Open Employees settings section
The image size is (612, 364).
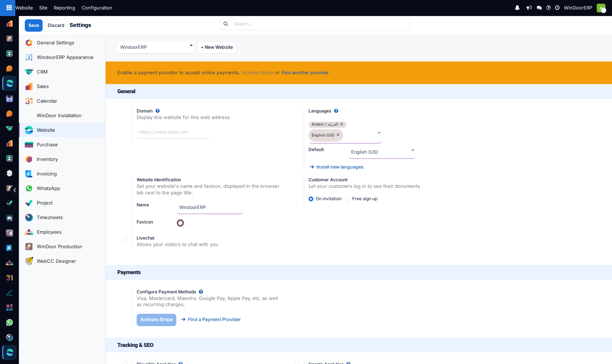coord(62,232)
